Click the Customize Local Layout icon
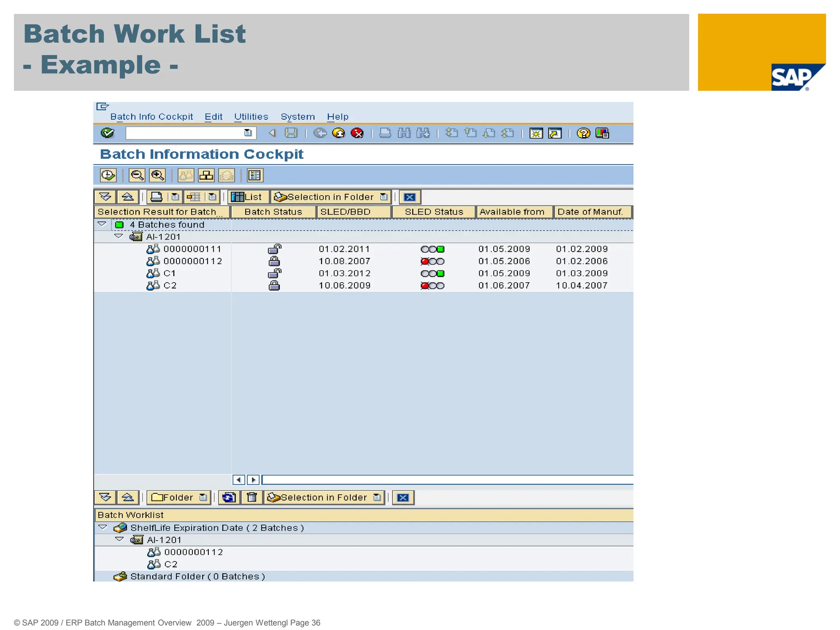Screen dimensions: 840x630 602,133
